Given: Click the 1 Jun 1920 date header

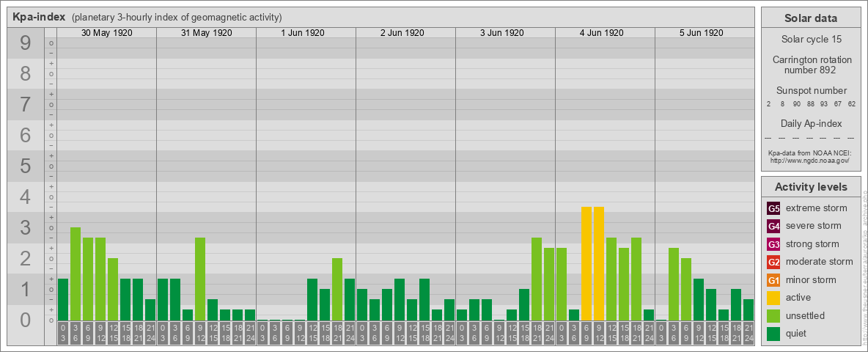Looking at the screenshot, I should [x=303, y=33].
